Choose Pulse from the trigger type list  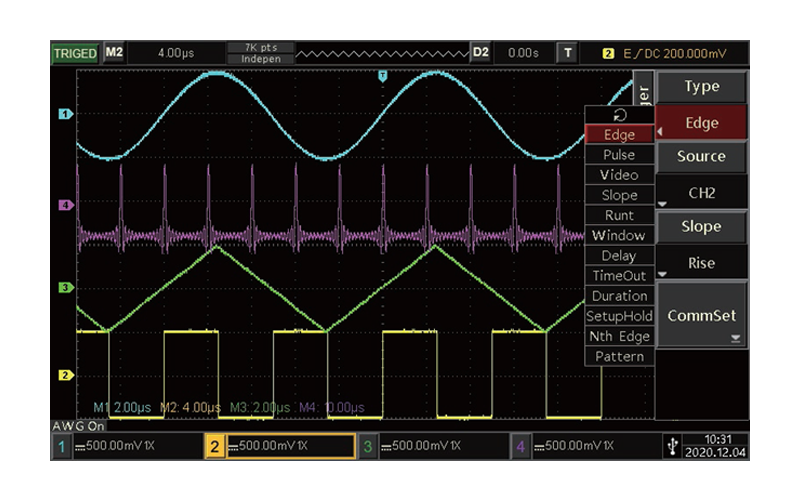(x=619, y=155)
